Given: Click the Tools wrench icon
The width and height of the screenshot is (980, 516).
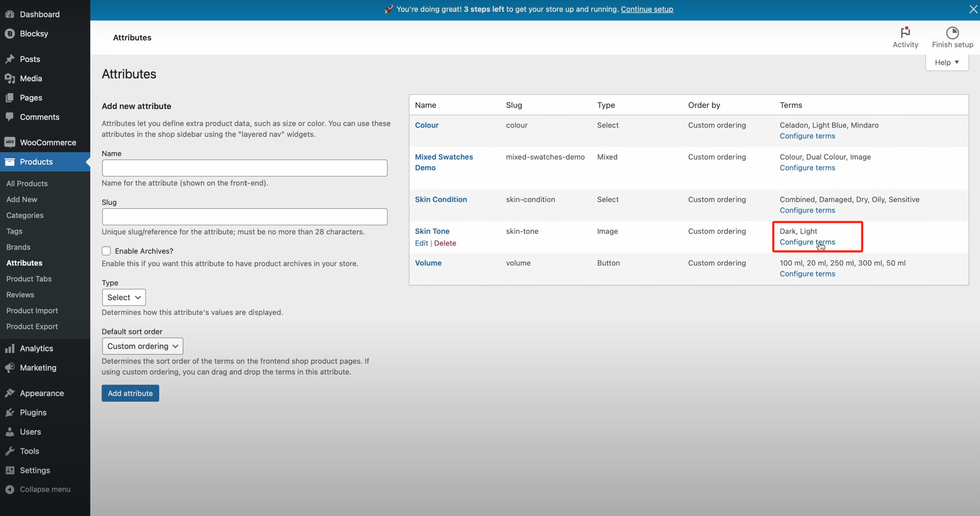Looking at the screenshot, I should click(x=10, y=450).
